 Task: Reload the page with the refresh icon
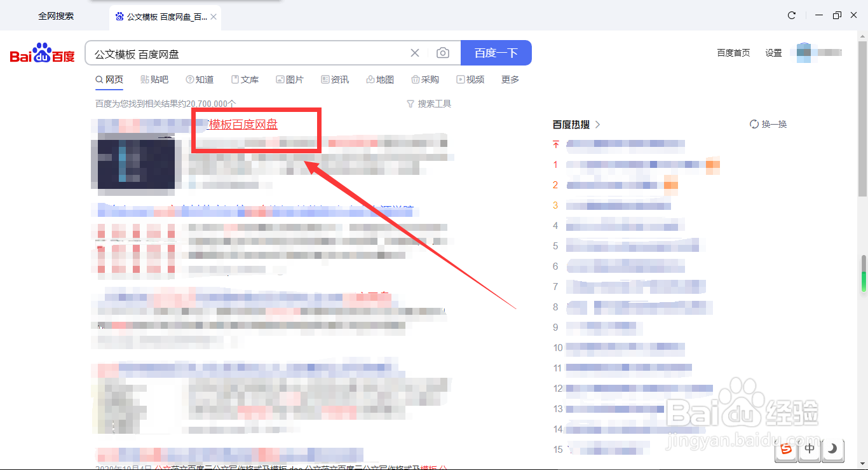(x=792, y=16)
